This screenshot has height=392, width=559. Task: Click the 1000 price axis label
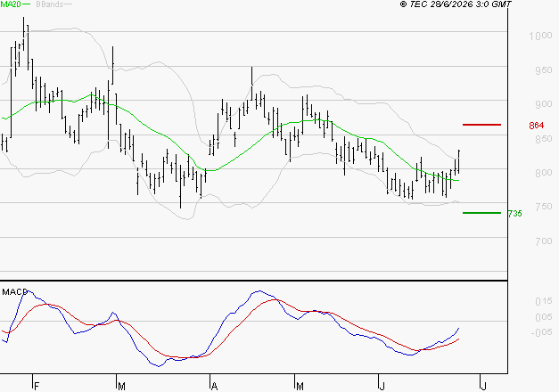pyautogui.click(x=540, y=36)
